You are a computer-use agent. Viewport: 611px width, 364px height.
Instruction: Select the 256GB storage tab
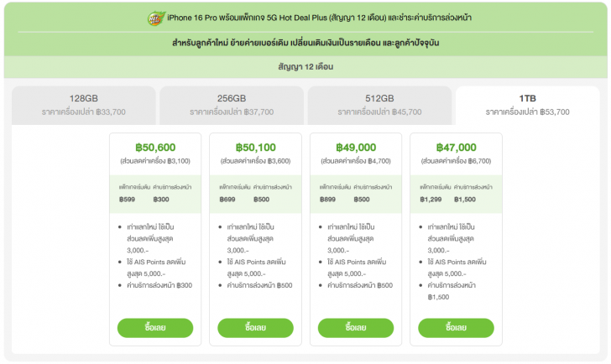pyautogui.click(x=232, y=104)
